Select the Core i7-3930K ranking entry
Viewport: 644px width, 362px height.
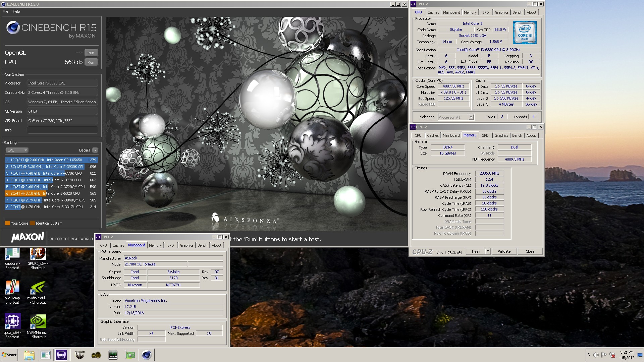tap(51, 167)
